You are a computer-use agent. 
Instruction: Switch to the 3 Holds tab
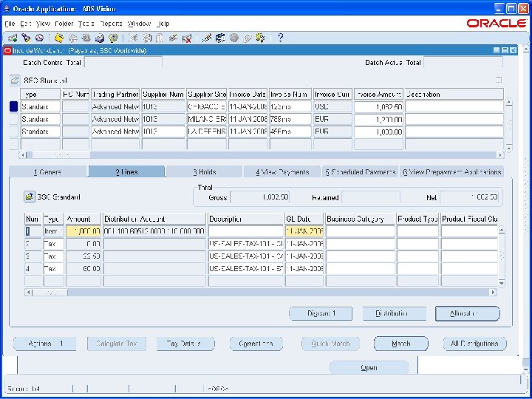pyautogui.click(x=205, y=172)
